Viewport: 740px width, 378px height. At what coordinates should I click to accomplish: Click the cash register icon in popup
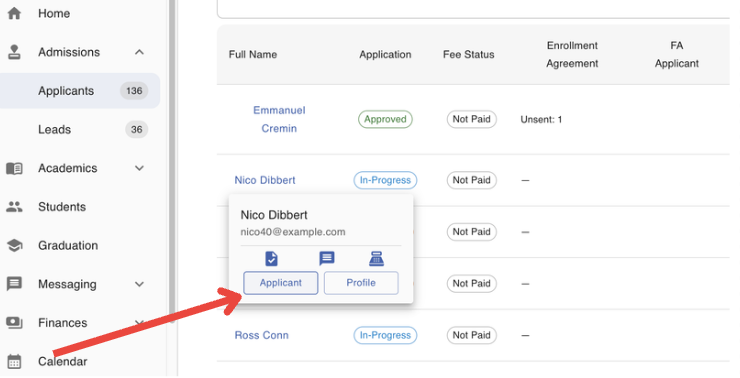376,258
